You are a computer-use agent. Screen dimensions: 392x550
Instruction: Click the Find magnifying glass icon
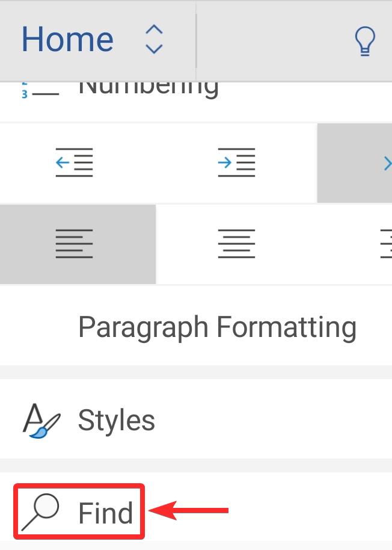point(40,513)
